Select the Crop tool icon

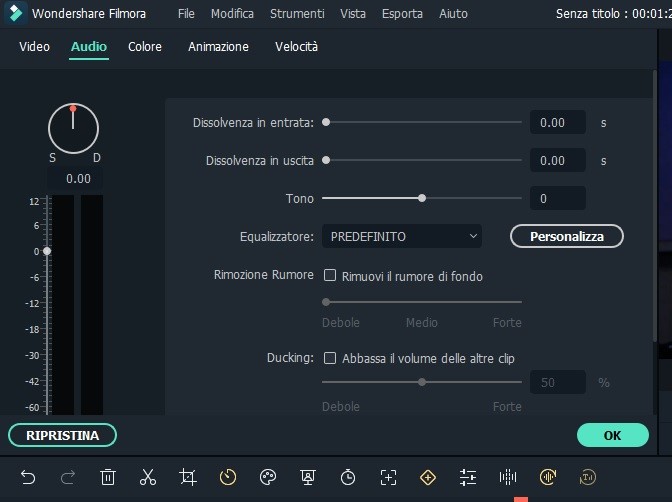[x=188, y=477]
